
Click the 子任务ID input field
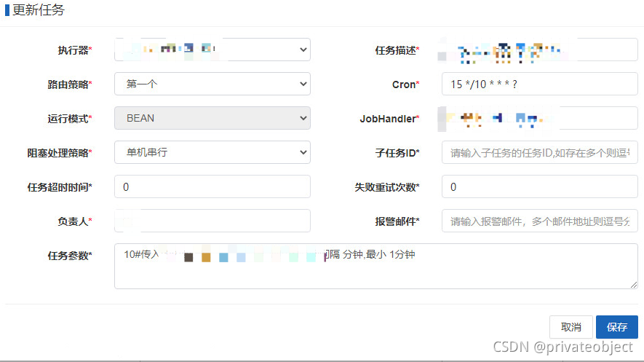pyautogui.click(x=540, y=152)
